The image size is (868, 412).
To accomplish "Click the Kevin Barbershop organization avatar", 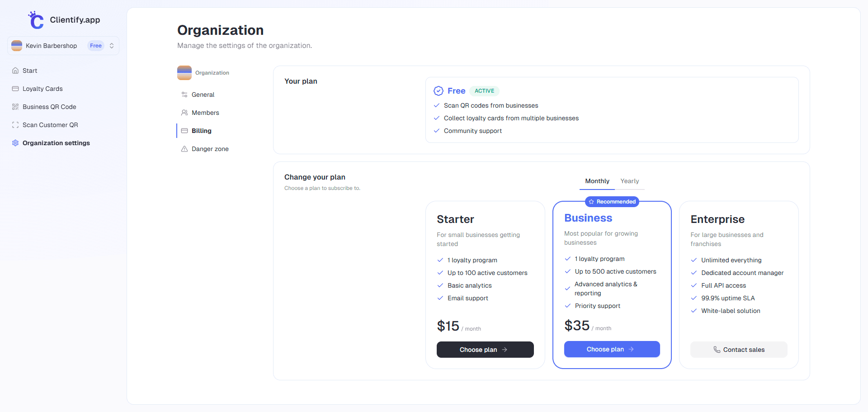I will click(17, 46).
